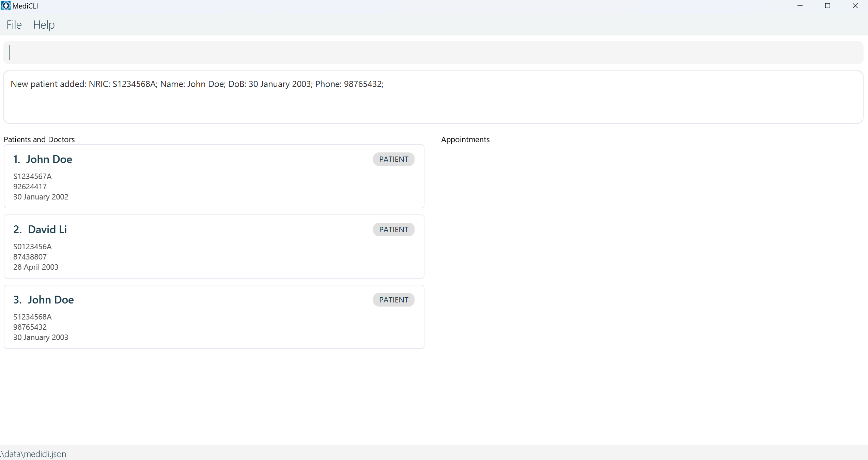Click the Patients and Doctors heading
The image size is (868, 460).
coord(39,139)
